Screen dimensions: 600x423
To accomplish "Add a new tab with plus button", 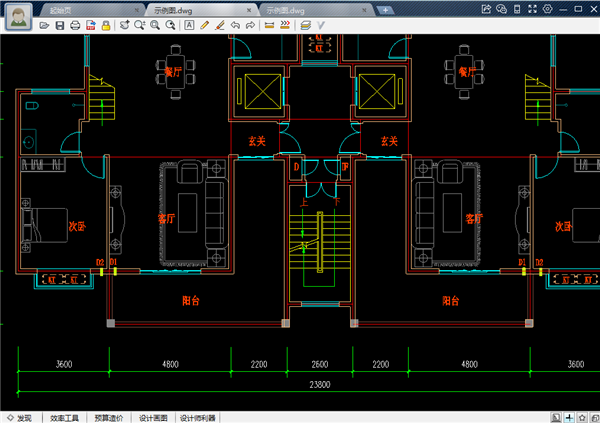I will pos(387,8).
